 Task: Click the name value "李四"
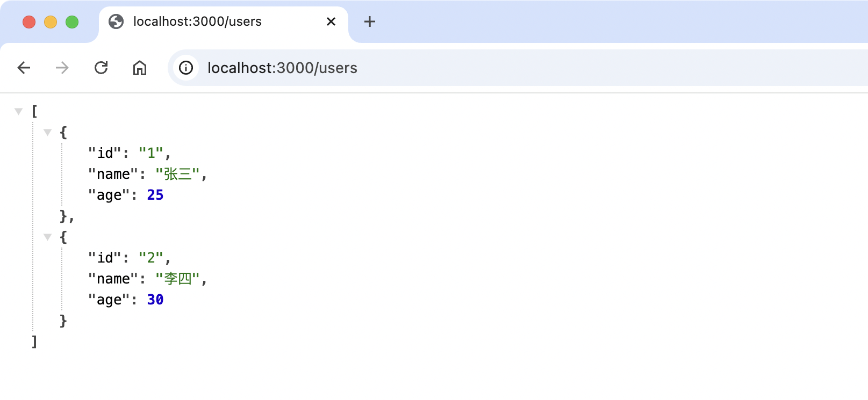(177, 279)
